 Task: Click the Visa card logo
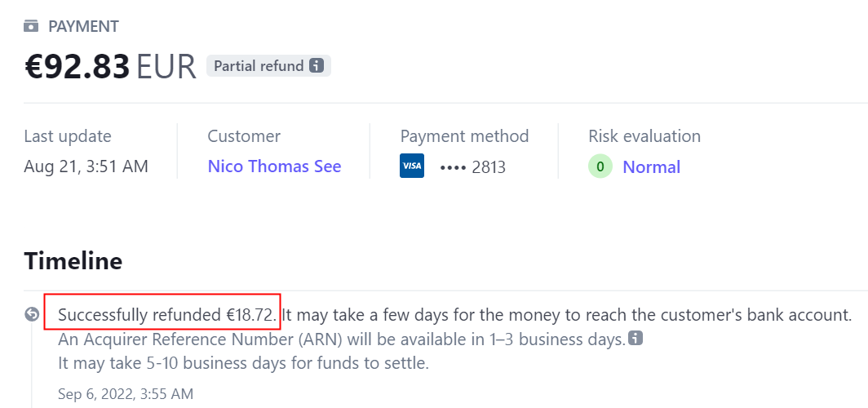coord(412,166)
